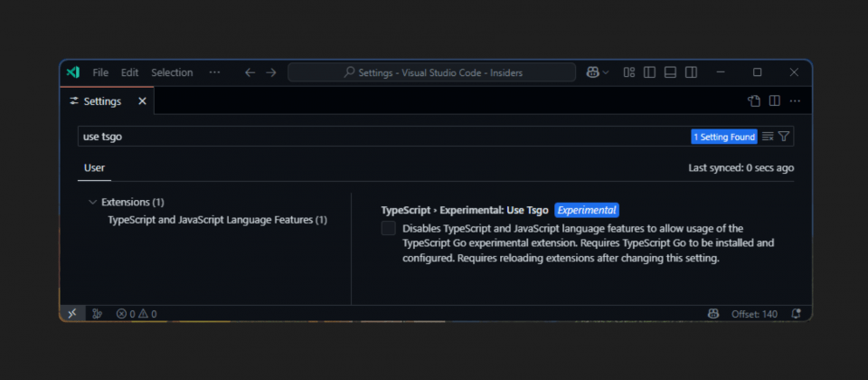This screenshot has height=380, width=868.
Task: Open the Edit menu
Action: click(x=129, y=72)
